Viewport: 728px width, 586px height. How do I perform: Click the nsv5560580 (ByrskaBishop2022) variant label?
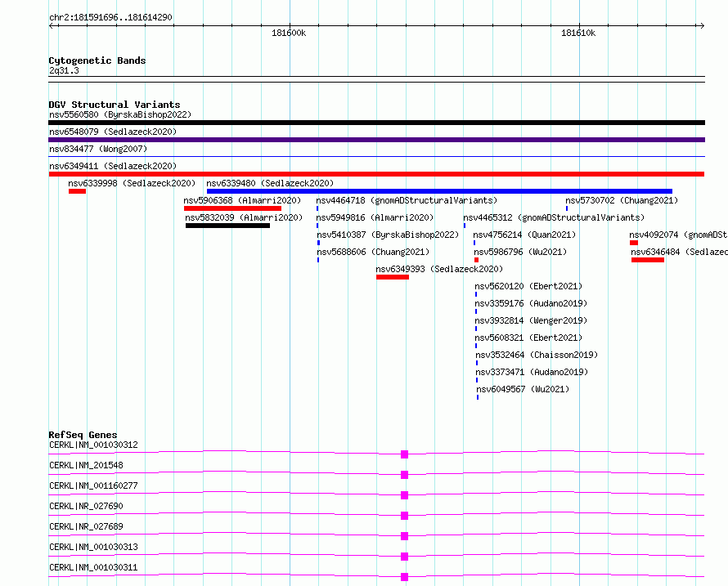tap(120, 114)
